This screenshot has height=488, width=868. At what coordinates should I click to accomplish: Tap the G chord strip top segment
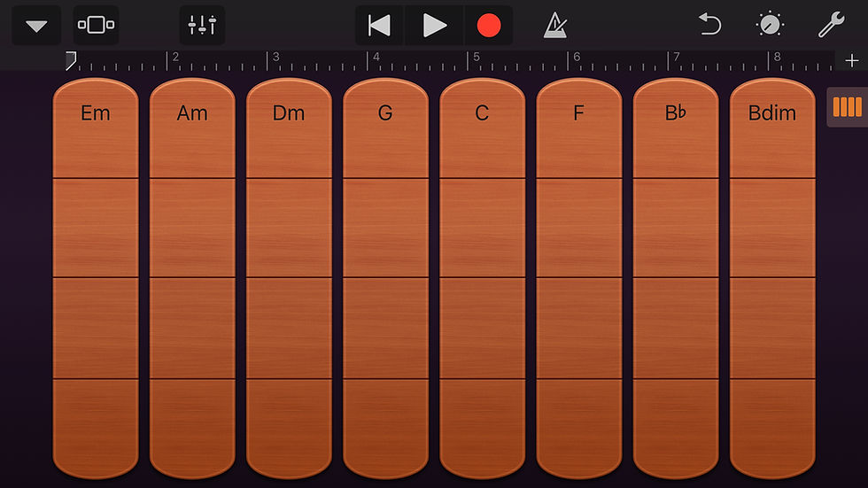tap(385, 128)
